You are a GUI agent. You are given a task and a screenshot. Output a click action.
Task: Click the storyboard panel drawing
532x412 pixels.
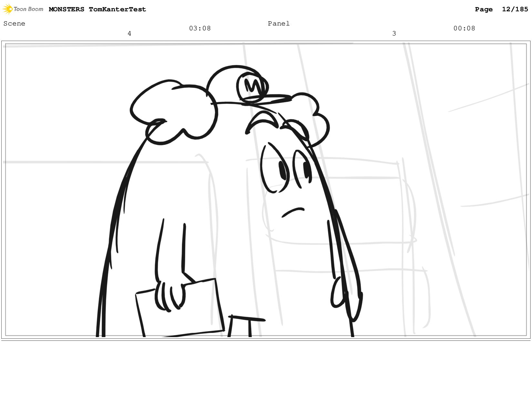click(x=266, y=190)
